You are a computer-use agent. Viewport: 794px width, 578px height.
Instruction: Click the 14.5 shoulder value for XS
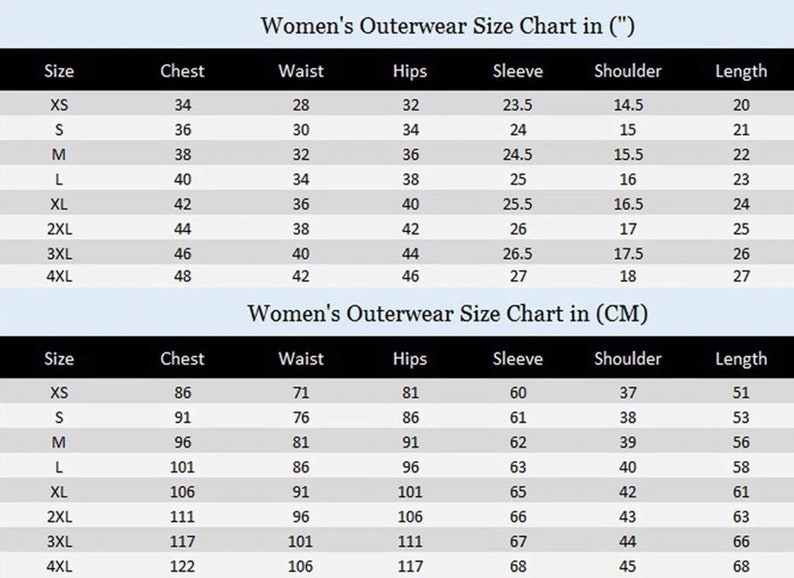click(x=628, y=105)
